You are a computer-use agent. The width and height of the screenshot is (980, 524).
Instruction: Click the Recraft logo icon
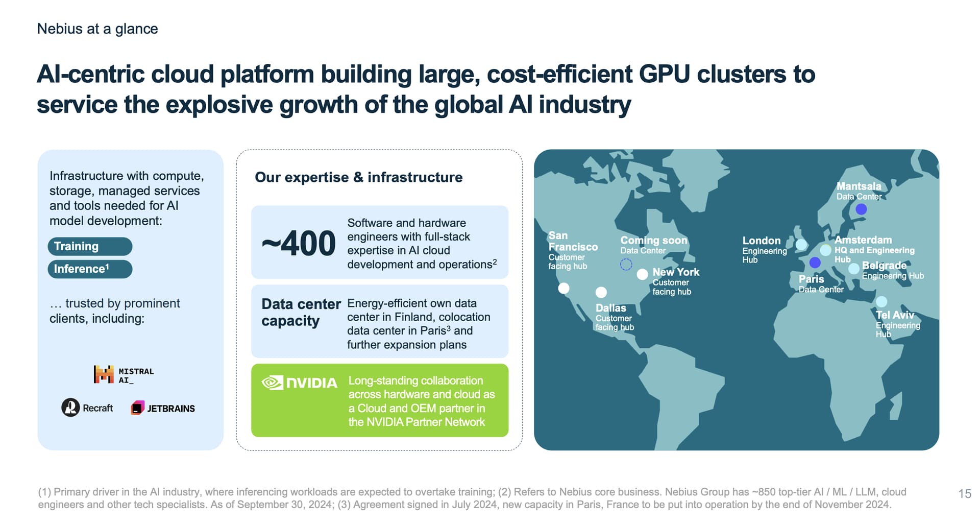coord(70,408)
